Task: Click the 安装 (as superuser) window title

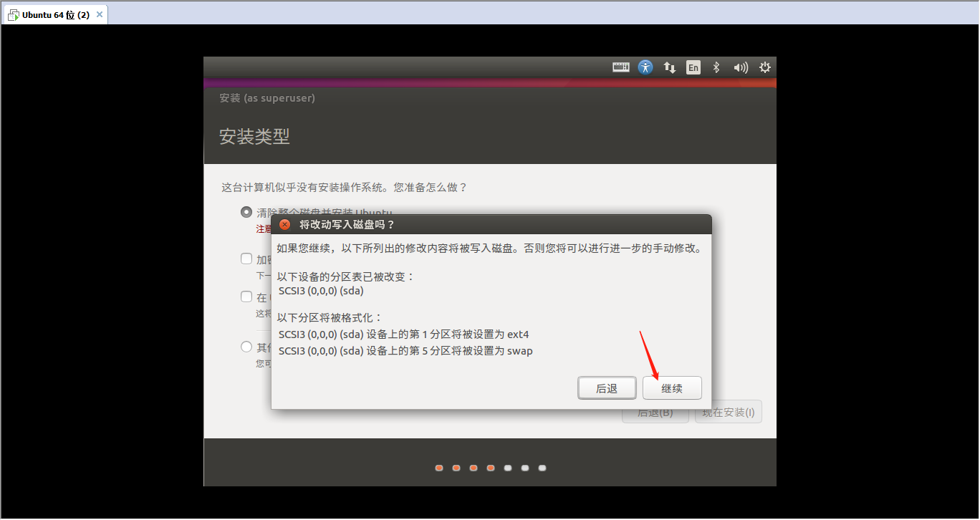Action: pyautogui.click(x=267, y=97)
